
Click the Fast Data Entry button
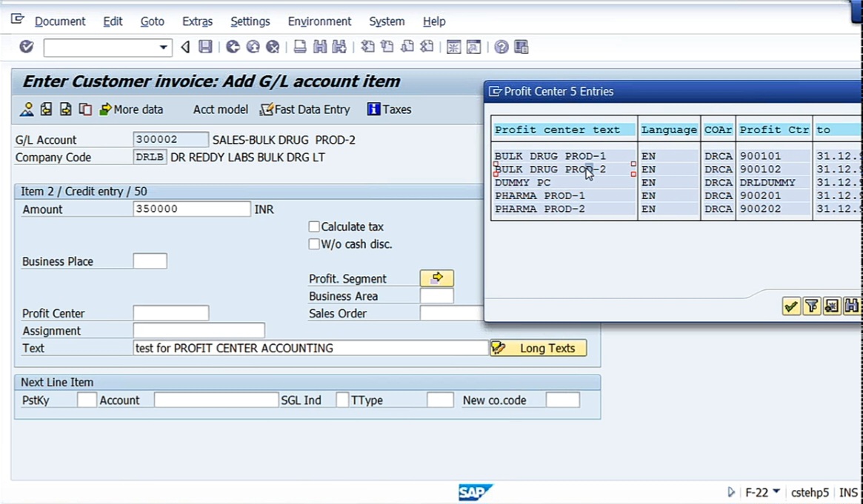click(305, 110)
